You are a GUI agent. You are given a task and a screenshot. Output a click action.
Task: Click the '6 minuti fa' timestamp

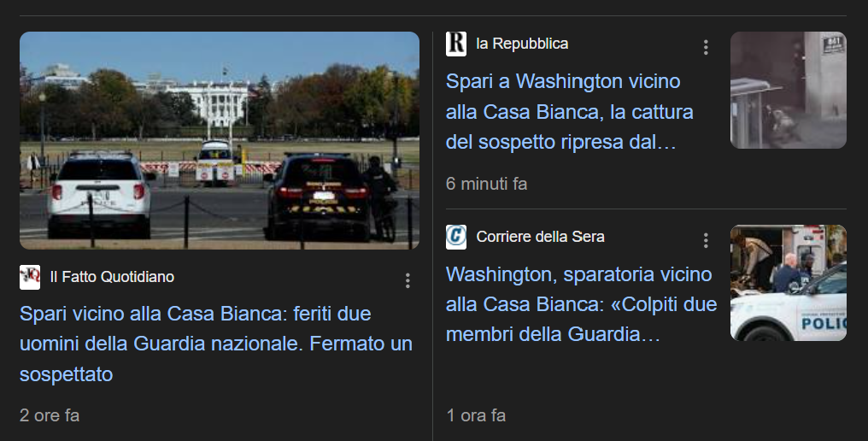click(487, 184)
